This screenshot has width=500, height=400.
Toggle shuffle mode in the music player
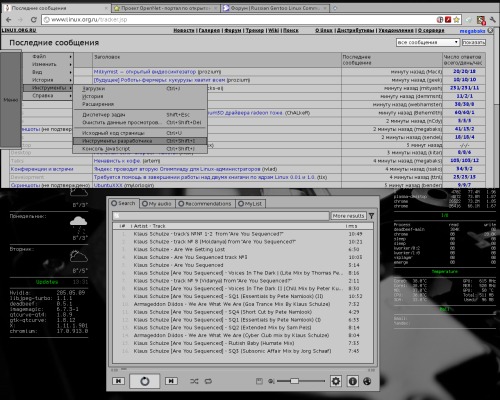click(194, 381)
